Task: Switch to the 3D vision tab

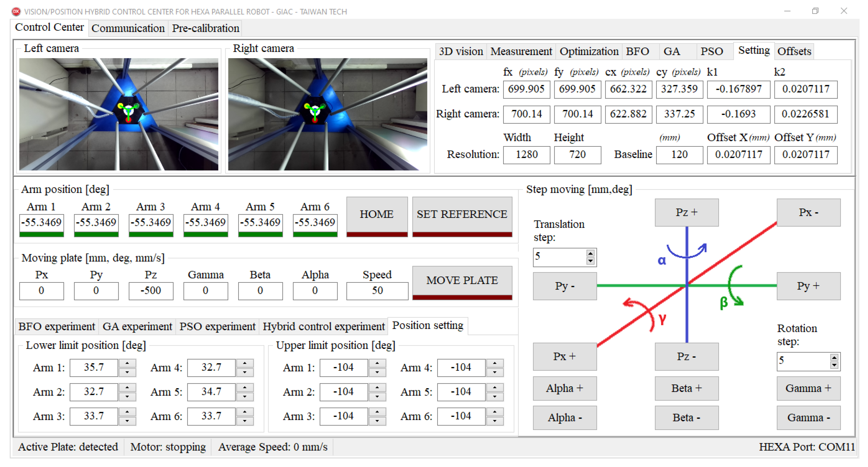Action: [x=461, y=51]
